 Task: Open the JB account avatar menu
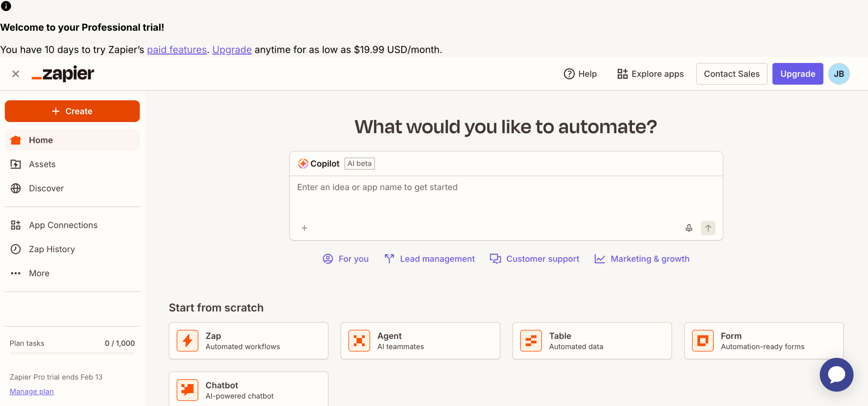pos(839,74)
